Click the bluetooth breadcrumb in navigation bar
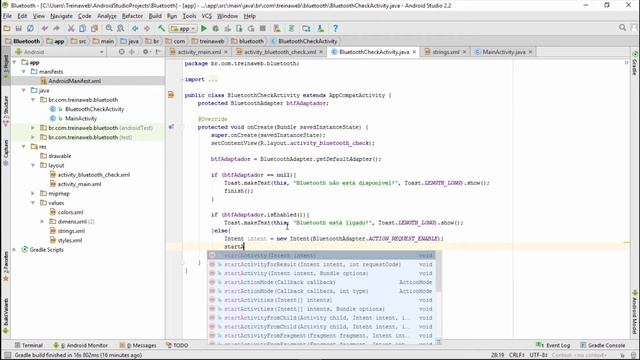The height and width of the screenshot is (360, 640). pyautogui.click(x=247, y=41)
